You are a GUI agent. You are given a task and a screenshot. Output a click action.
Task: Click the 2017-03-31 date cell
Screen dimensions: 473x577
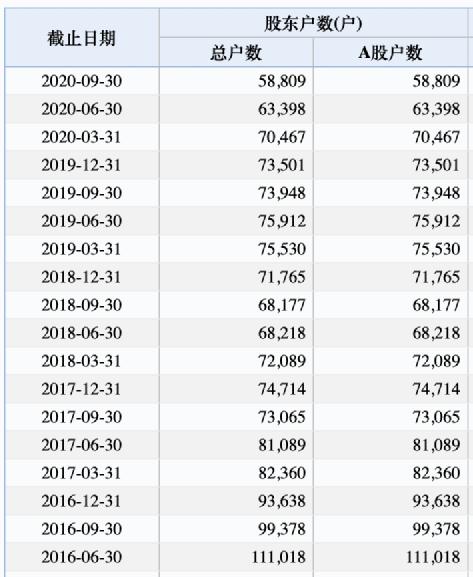pos(82,473)
